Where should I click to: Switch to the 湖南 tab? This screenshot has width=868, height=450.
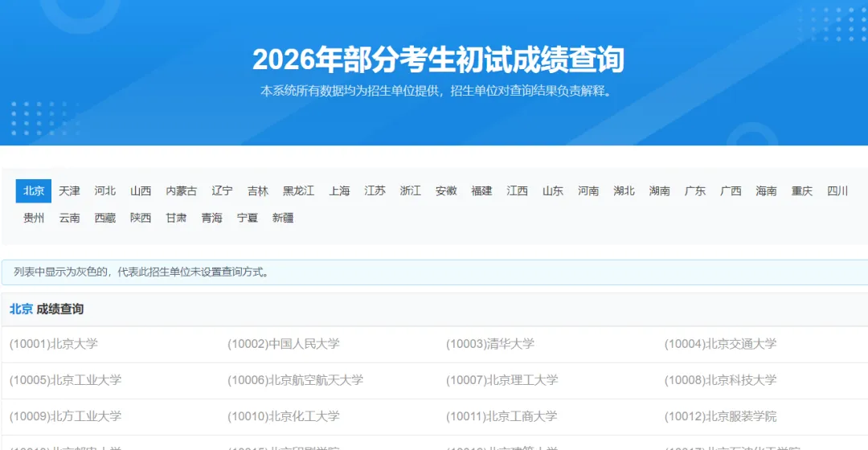pos(659,191)
